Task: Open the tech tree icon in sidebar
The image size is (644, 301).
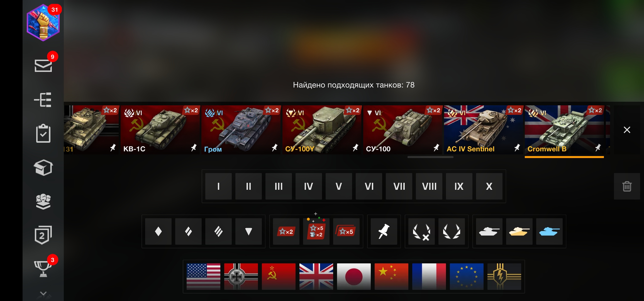Action: click(x=43, y=100)
